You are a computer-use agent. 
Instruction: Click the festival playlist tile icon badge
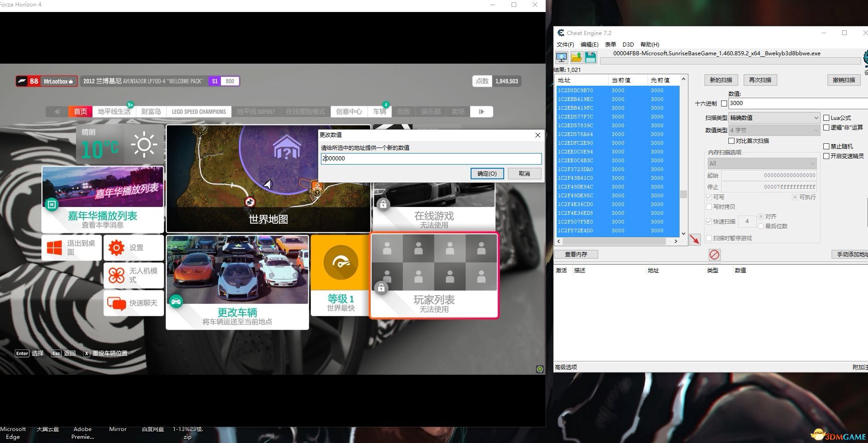[52, 204]
